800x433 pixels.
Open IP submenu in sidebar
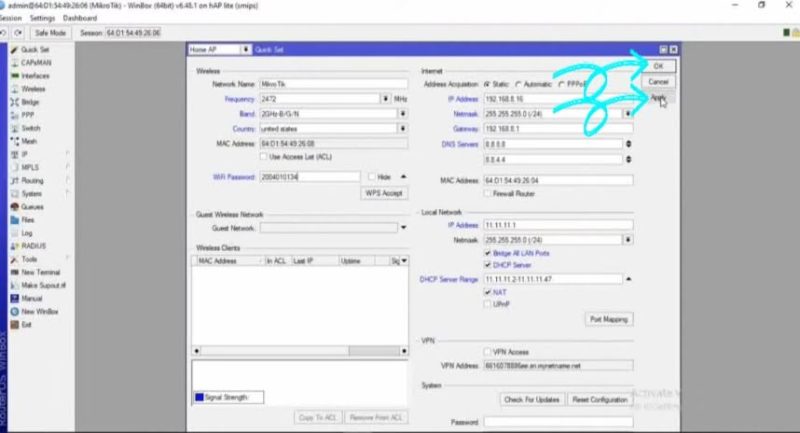(20, 154)
